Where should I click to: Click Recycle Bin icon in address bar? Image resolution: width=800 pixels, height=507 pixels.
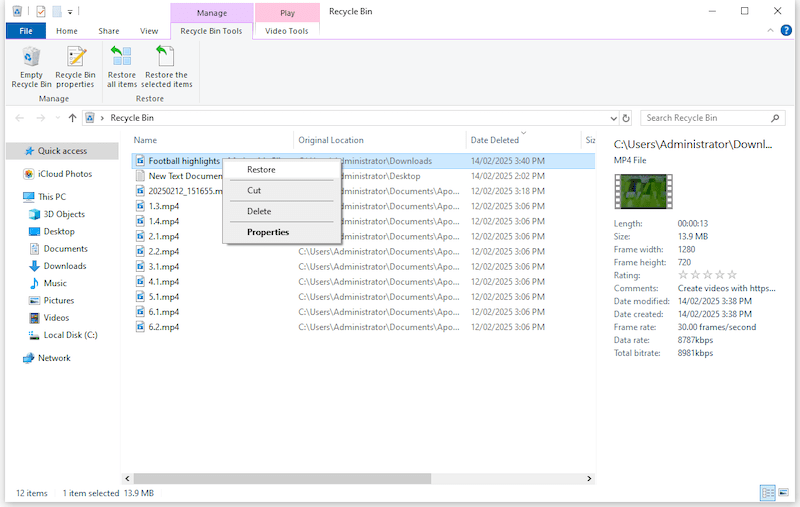(x=90, y=118)
